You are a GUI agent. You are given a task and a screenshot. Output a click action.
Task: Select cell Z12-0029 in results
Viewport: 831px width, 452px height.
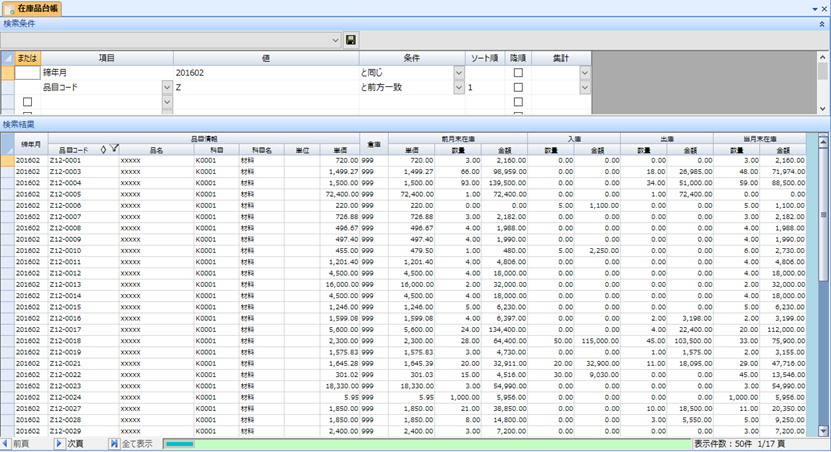point(83,431)
